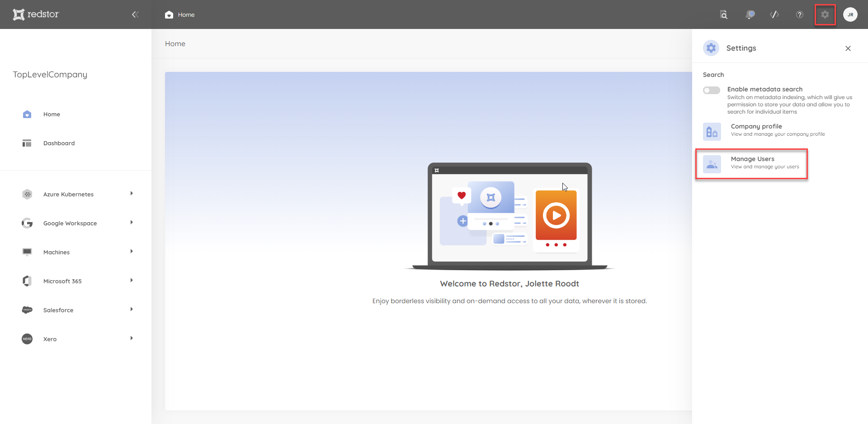Click Welcome to Redstor, Jolette Roodt text
Image resolution: width=868 pixels, height=424 pixels.
[x=509, y=284]
